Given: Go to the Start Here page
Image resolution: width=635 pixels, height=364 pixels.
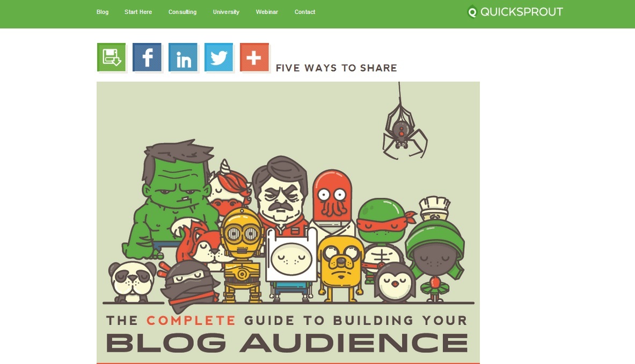Looking at the screenshot, I should click(x=138, y=12).
